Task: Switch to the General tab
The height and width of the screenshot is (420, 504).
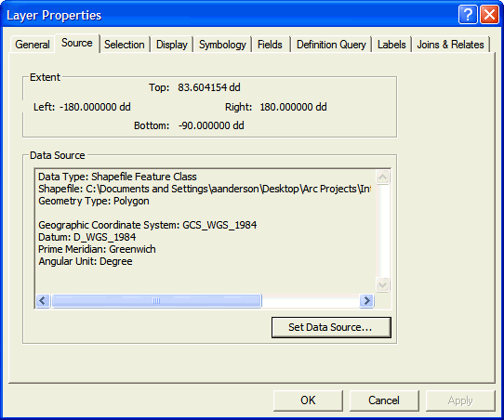Action: [33, 45]
